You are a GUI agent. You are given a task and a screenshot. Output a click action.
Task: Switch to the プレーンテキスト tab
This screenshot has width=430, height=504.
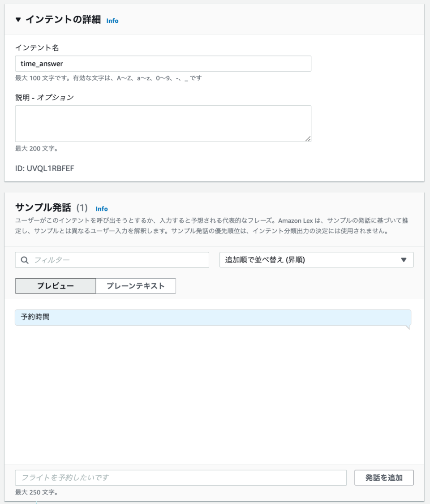pyautogui.click(x=136, y=286)
